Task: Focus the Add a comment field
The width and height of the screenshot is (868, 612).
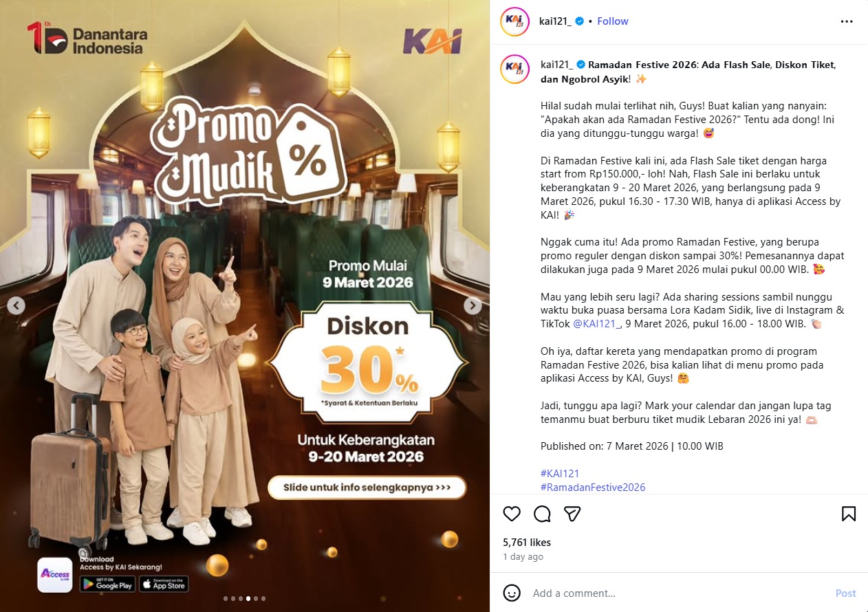Action: point(677,593)
